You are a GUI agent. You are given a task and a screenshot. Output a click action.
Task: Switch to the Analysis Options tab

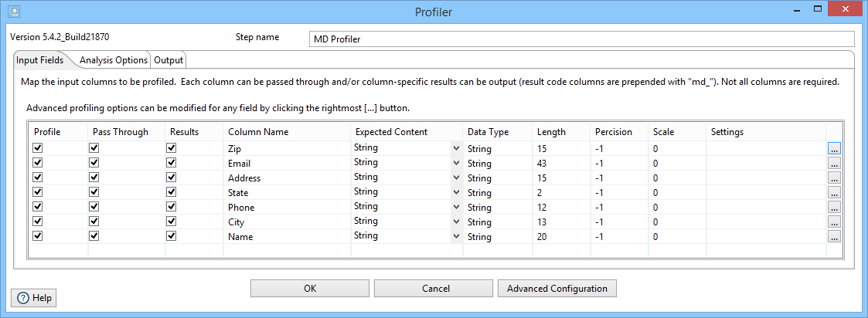[113, 60]
